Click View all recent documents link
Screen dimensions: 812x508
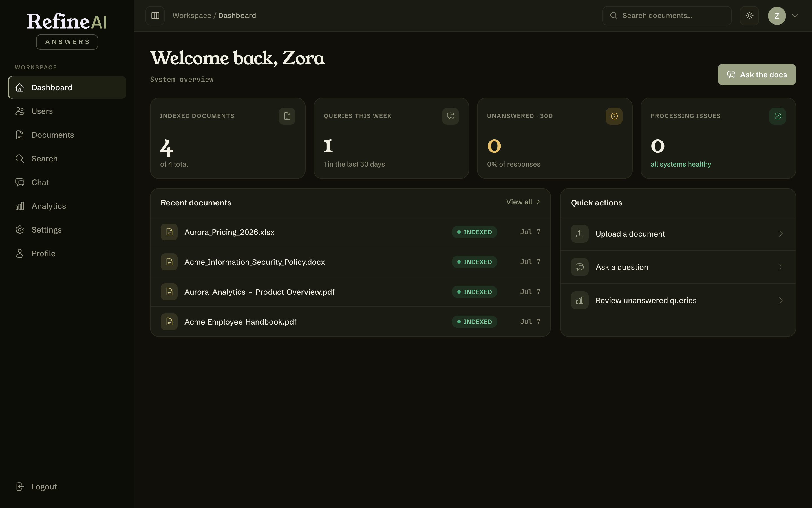(x=523, y=202)
